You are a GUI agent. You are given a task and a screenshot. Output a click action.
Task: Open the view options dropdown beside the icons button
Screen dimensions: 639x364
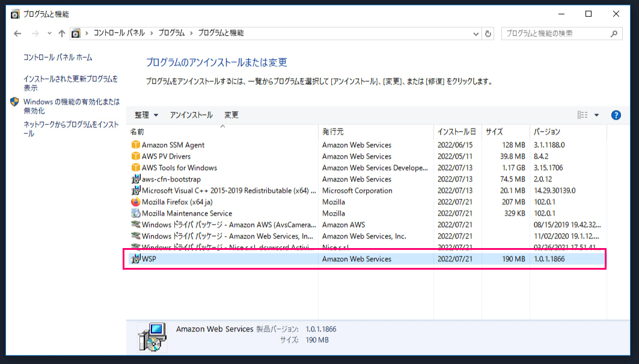coord(596,115)
